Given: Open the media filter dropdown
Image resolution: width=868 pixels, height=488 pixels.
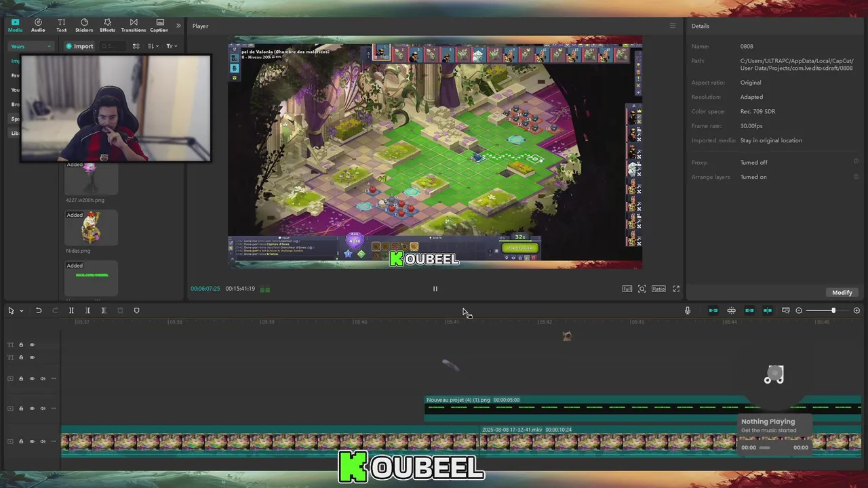Looking at the screenshot, I should pyautogui.click(x=172, y=46).
